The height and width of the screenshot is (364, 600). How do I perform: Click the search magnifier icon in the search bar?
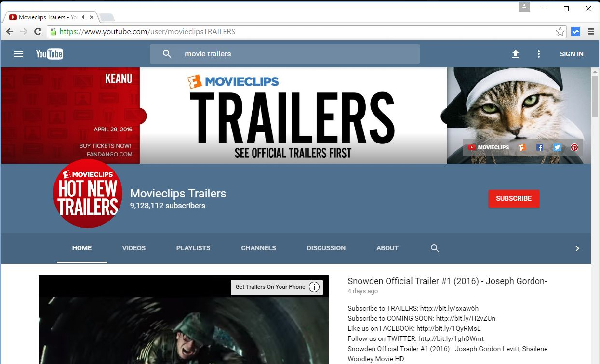click(167, 54)
